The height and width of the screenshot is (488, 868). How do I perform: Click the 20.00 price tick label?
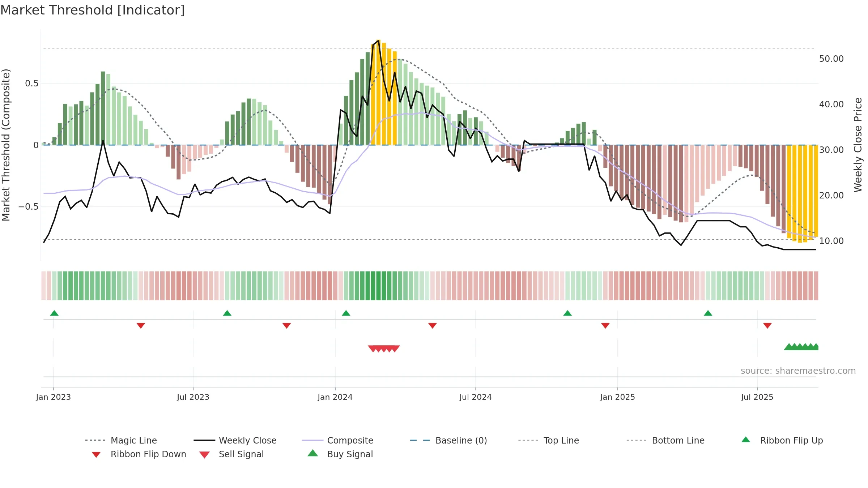pyautogui.click(x=831, y=196)
